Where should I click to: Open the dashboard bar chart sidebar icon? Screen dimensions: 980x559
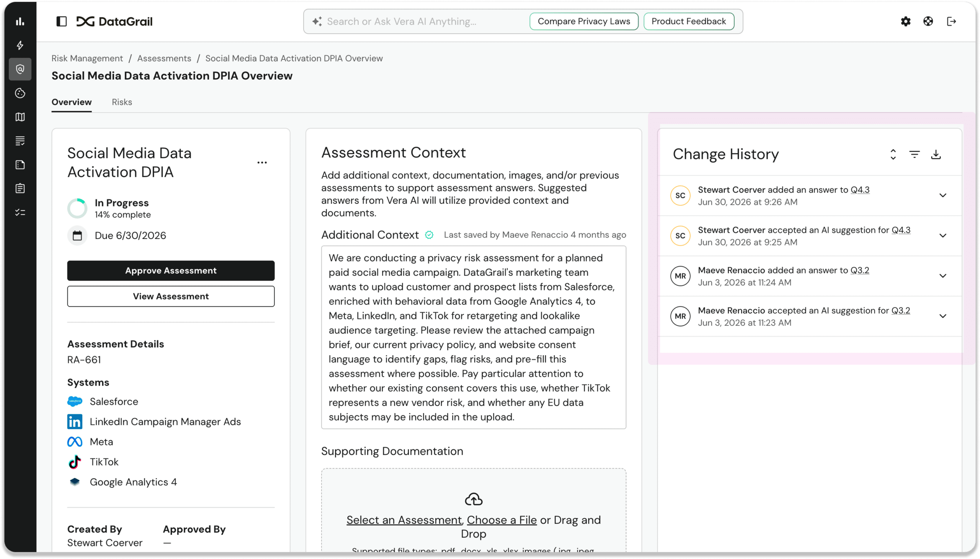20,21
